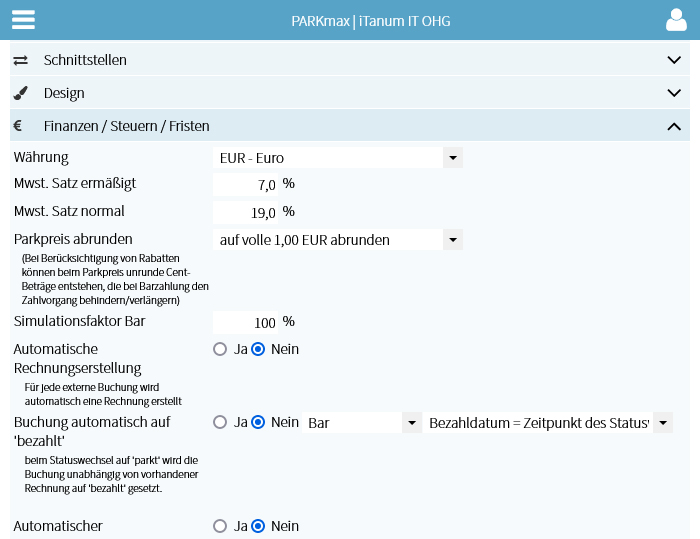700x539 pixels.
Task: Click the Design paintbrush icon
Action: pyautogui.click(x=21, y=93)
